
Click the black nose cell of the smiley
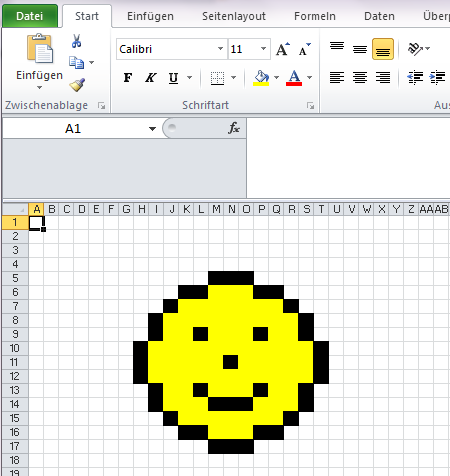231,362
